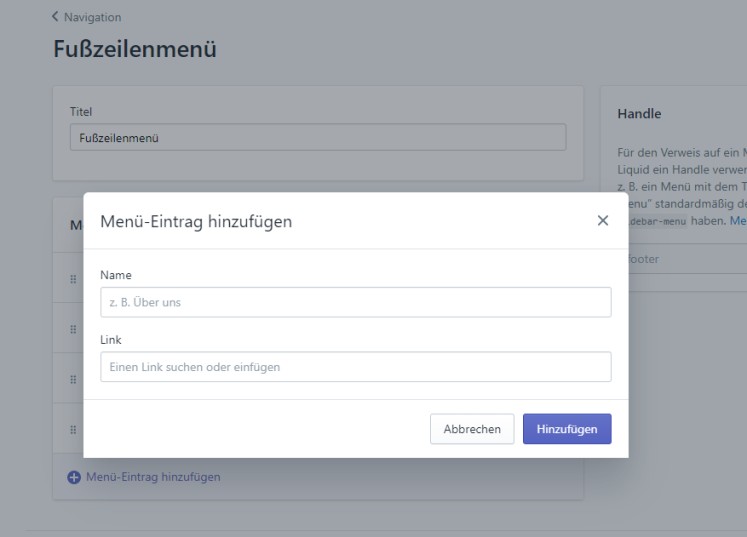Click the Link search input field

tap(355, 367)
